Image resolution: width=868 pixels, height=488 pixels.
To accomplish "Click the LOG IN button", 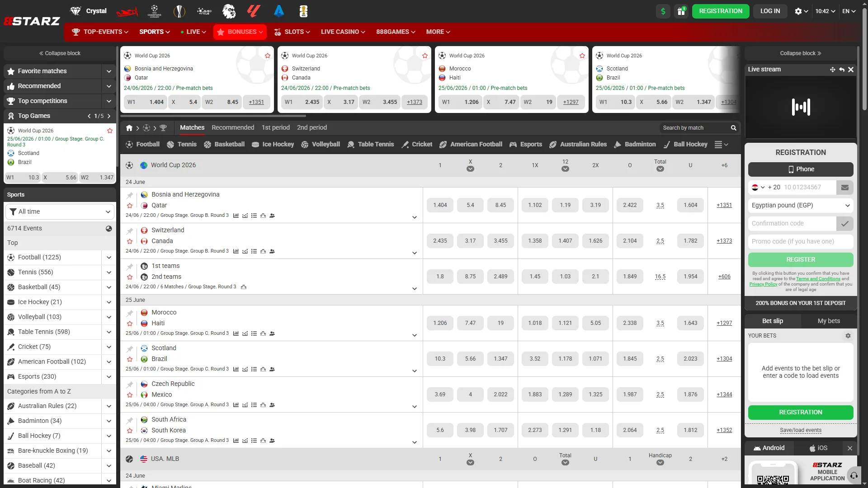I will pyautogui.click(x=770, y=11).
